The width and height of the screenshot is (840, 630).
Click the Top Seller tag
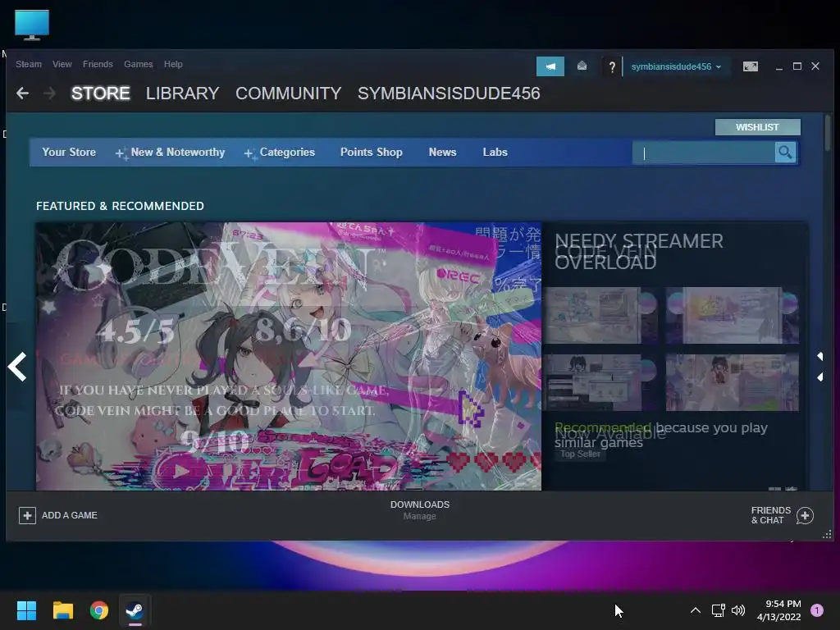click(580, 454)
